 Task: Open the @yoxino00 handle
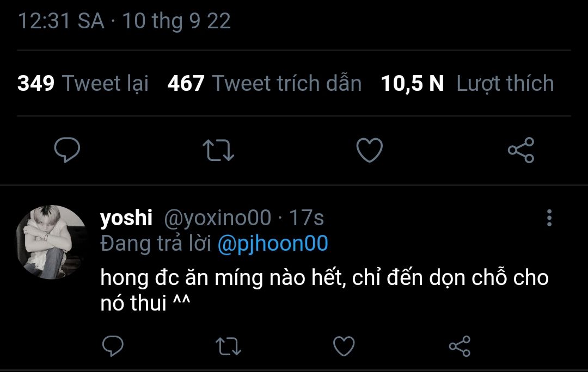coord(217,218)
